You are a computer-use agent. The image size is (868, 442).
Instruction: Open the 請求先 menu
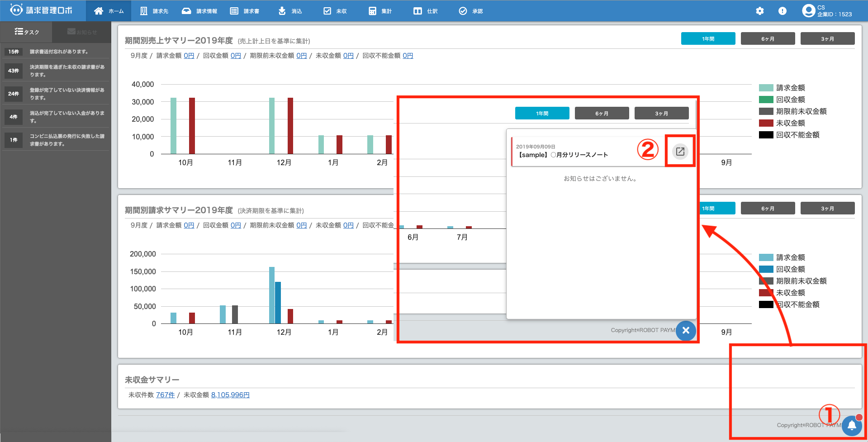pyautogui.click(x=154, y=11)
